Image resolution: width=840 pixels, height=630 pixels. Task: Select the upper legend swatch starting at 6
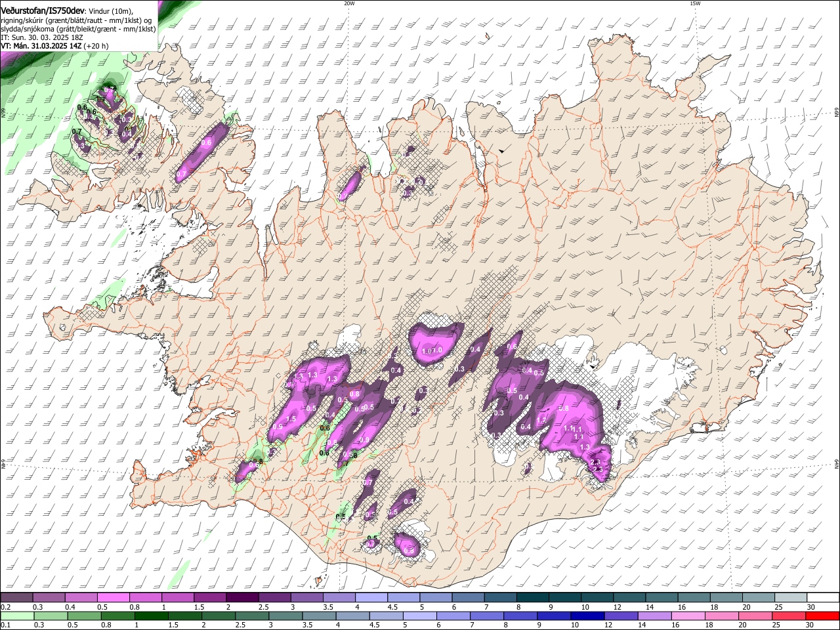pos(468,598)
